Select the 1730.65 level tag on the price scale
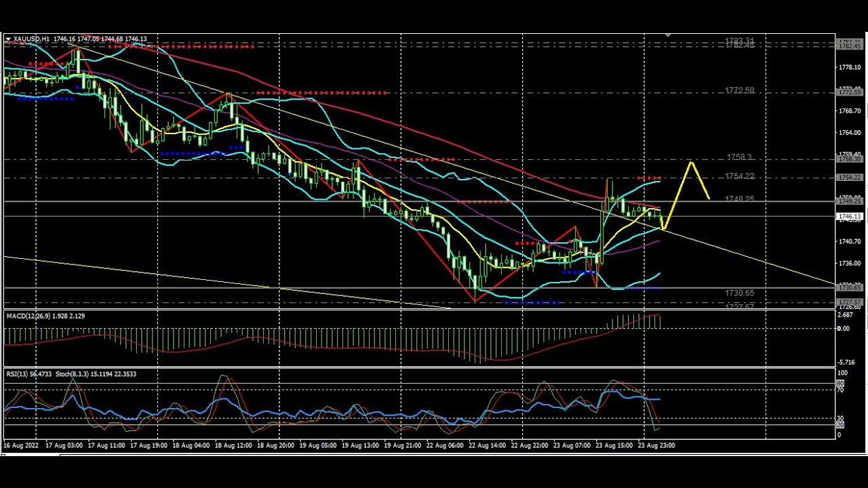This screenshot has width=868, height=488. tap(850, 287)
